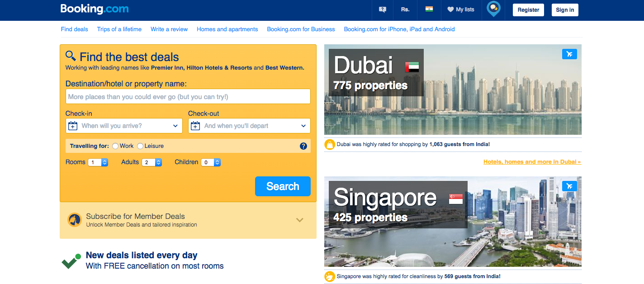
Task: Open the Children number selector
Action: click(x=211, y=162)
